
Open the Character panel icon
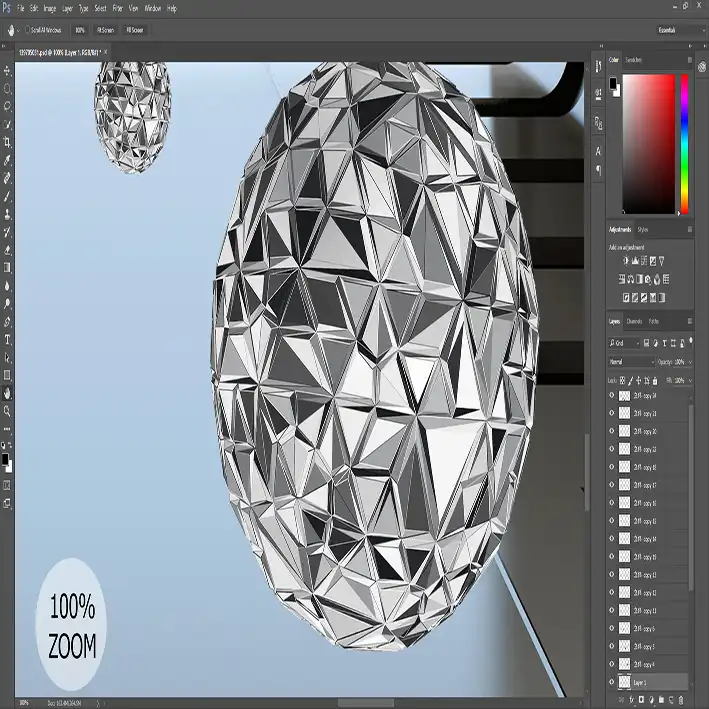click(598, 151)
